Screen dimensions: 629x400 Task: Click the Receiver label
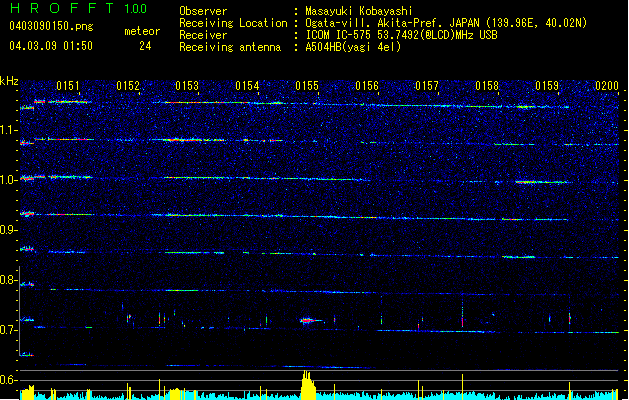[203, 35]
